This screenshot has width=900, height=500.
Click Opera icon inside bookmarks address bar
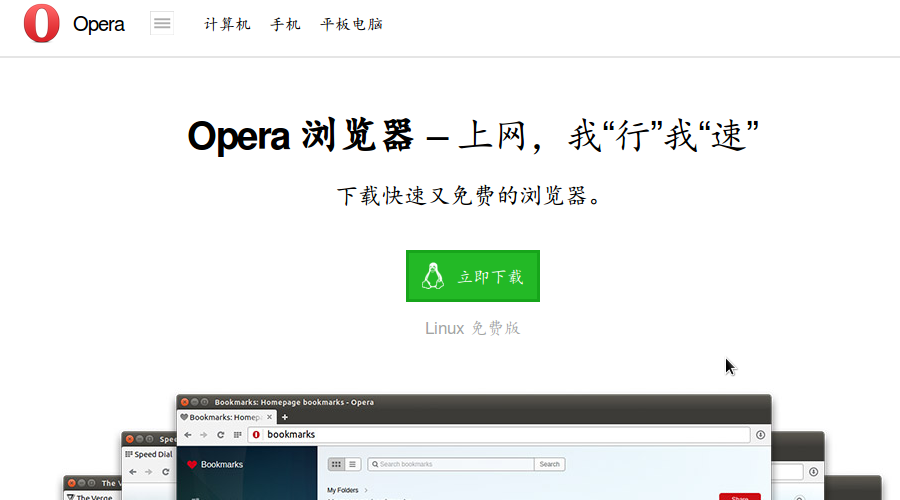(x=256, y=435)
